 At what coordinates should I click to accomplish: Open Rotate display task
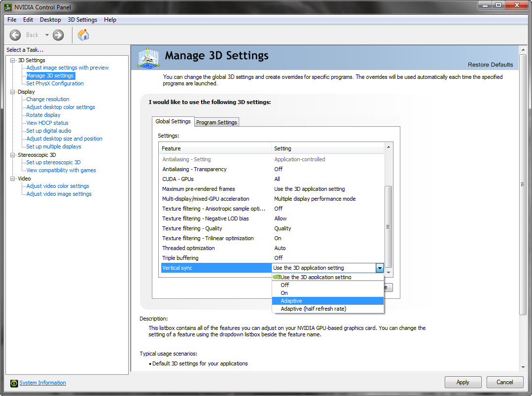click(43, 115)
